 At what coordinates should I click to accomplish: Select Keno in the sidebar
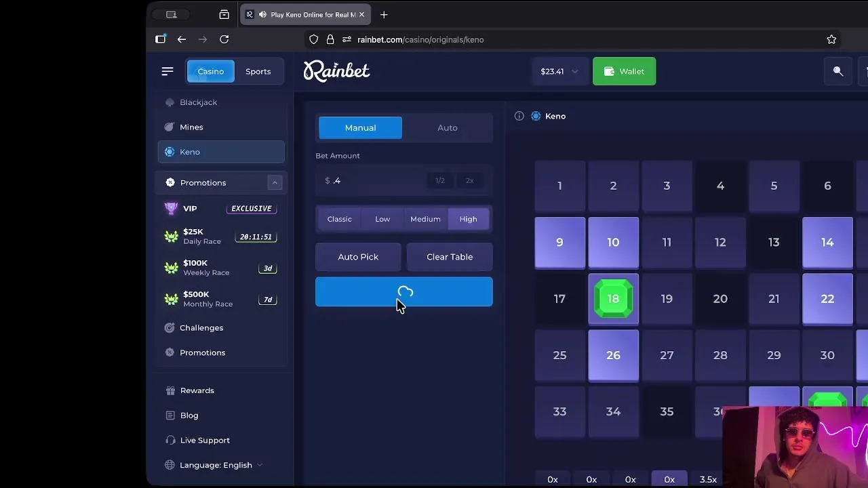(x=221, y=152)
